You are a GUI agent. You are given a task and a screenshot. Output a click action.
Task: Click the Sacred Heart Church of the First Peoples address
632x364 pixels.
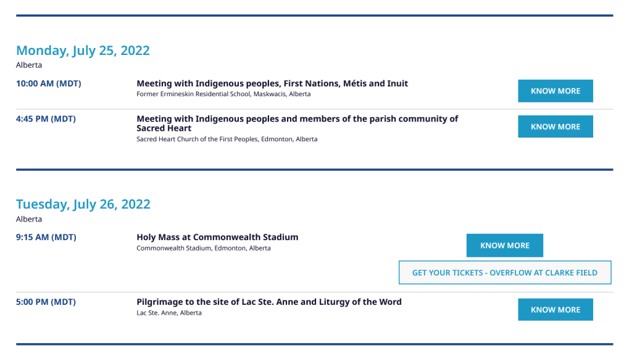point(227,139)
